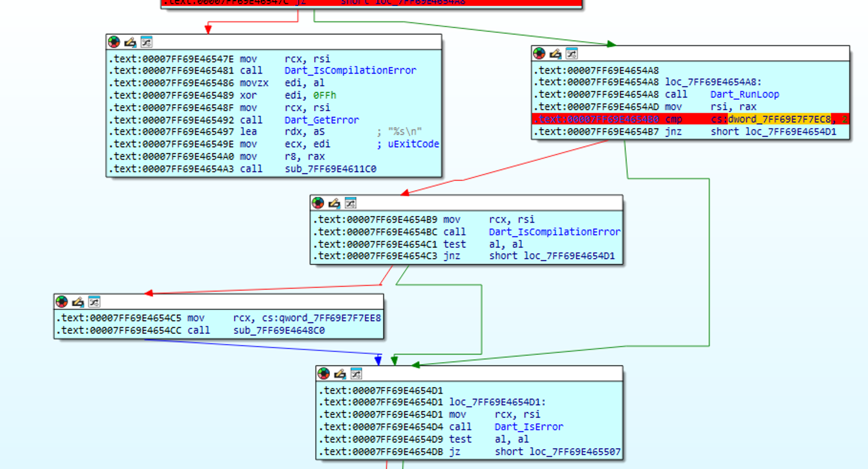The width and height of the screenshot is (868, 469).
Task: Click loc_7FF69E4654D1 target at address 4654C3
Action: [x=569, y=256]
